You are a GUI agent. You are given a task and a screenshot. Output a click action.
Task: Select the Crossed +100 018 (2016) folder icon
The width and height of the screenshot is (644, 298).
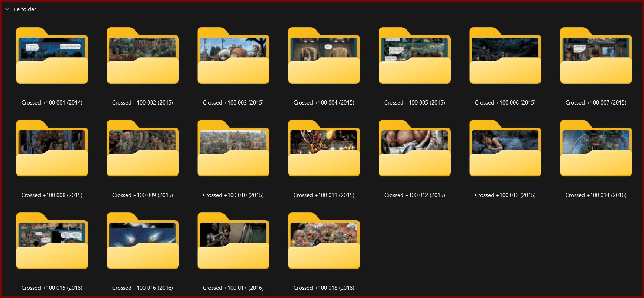[x=324, y=241]
